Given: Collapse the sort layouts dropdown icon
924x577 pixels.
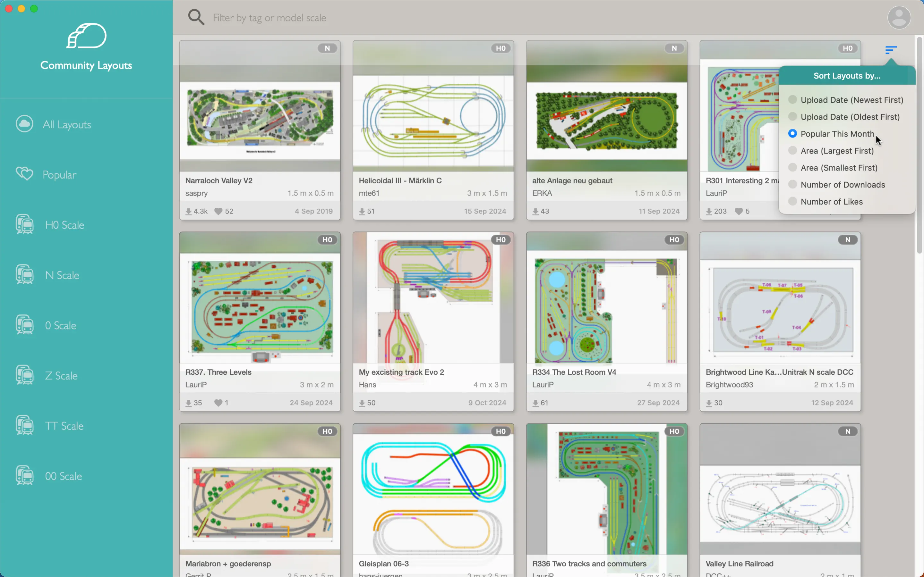Looking at the screenshot, I should point(891,50).
